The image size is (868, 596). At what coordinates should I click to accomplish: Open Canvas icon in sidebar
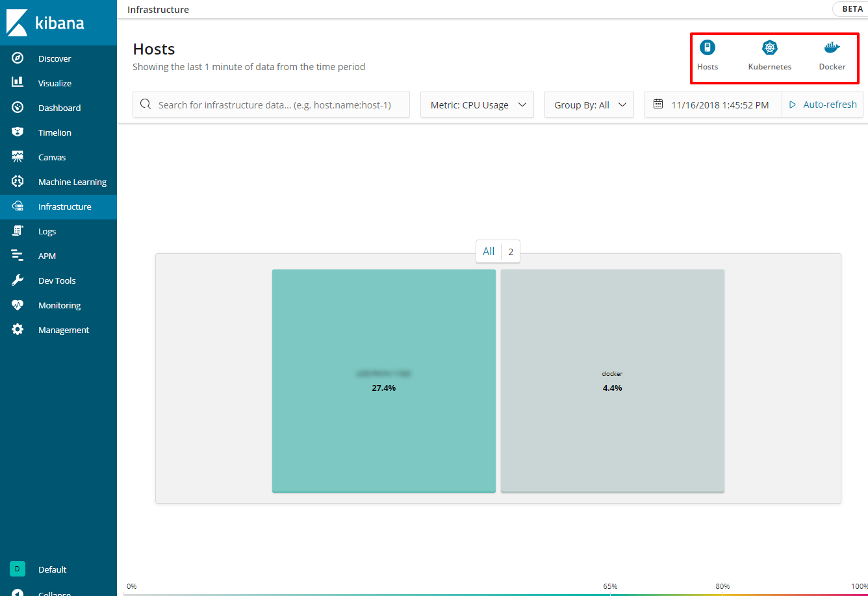coord(18,157)
